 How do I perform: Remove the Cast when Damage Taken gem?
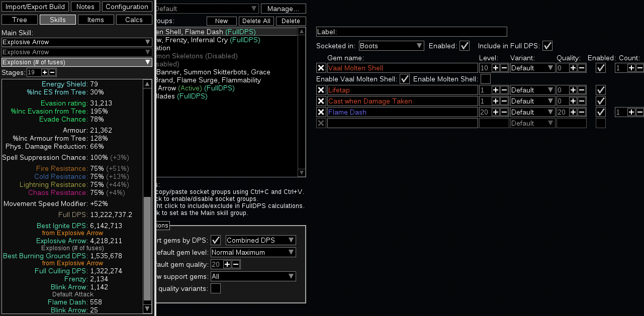321,100
